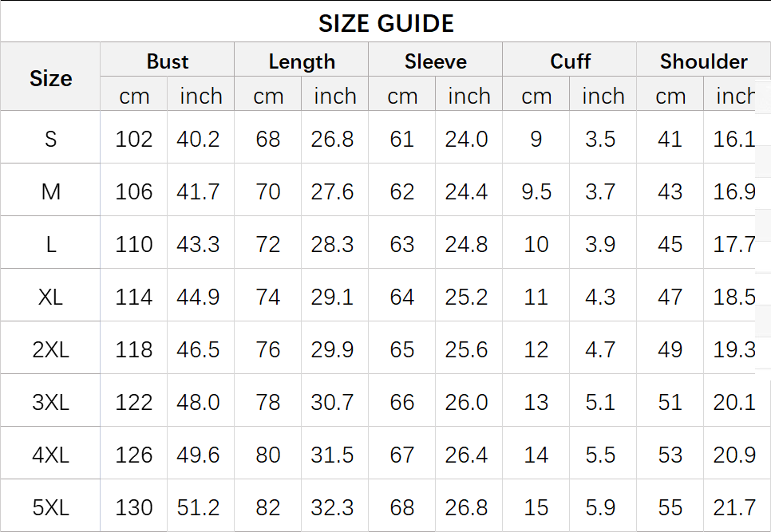Select the Length column header
Image resolution: width=771 pixels, height=532 pixels.
pos(302,61)
